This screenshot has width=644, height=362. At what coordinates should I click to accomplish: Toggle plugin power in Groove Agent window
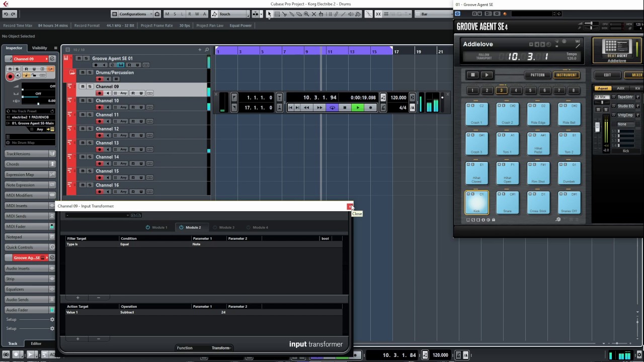tap(457, 14)
